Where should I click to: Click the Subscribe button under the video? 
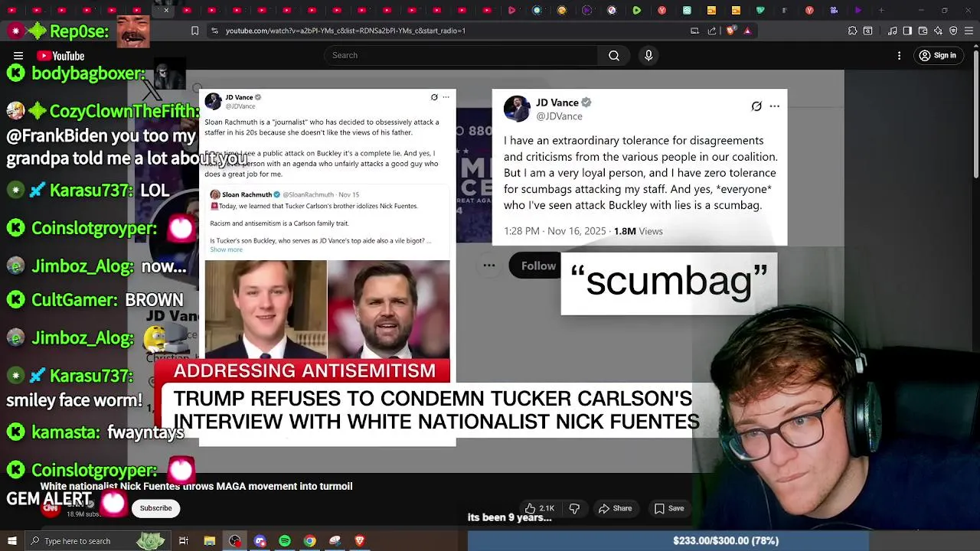click(x=155, y=508)
